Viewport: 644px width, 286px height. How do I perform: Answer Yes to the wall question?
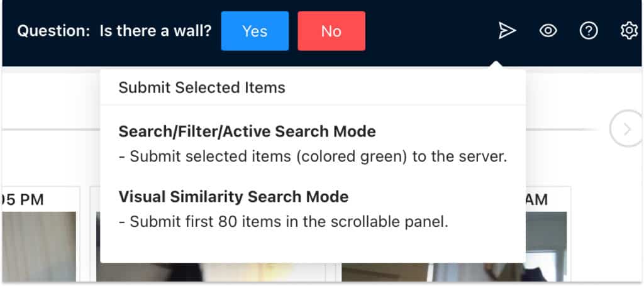[x=255, y=31]
